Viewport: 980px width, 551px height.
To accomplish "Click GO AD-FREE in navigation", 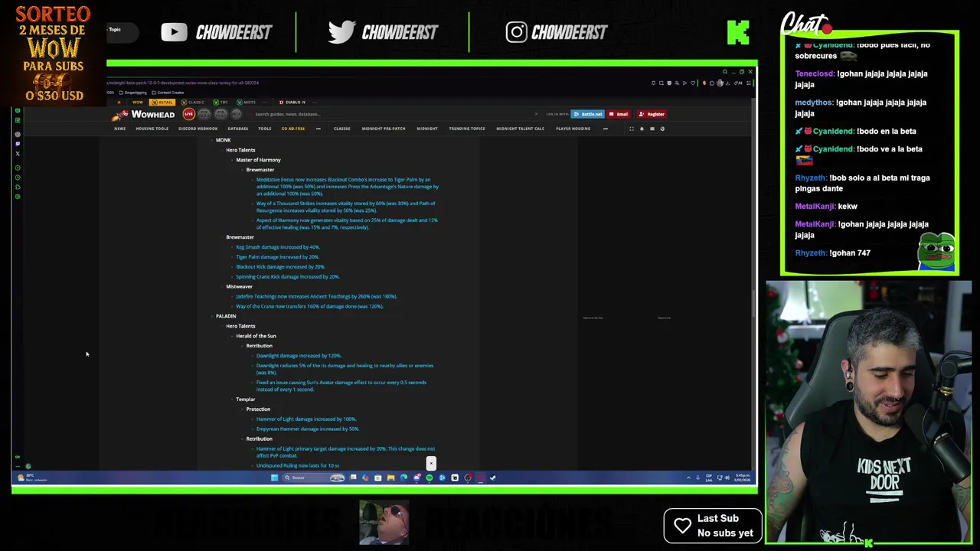I will (x=293, y=129).
